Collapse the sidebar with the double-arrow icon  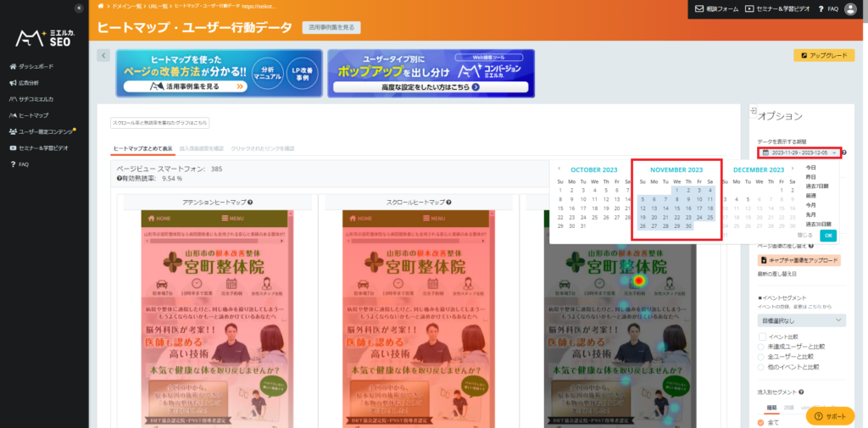tap(79, 8)
